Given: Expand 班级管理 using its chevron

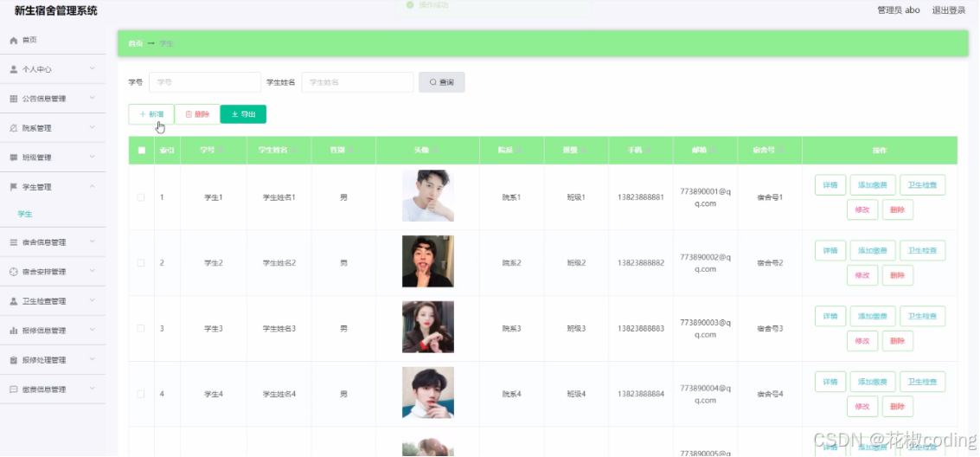Looking at the screenshot, I should [93, 157].
